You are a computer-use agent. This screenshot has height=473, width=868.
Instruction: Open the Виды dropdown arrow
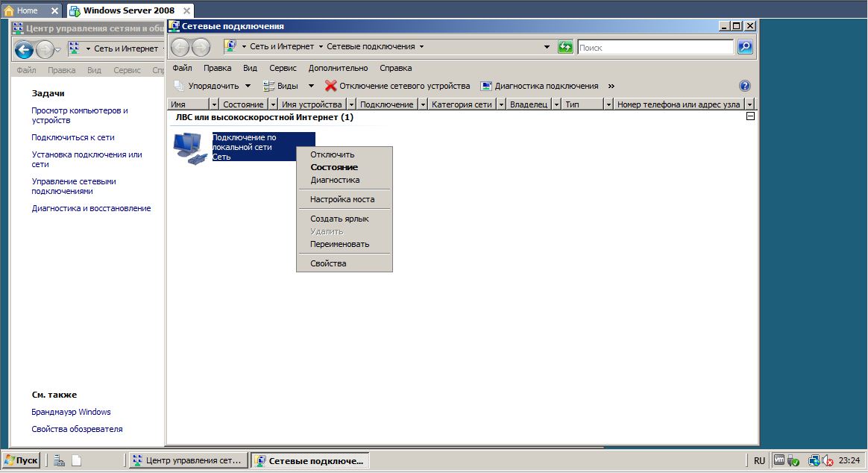tap(310, 86)
